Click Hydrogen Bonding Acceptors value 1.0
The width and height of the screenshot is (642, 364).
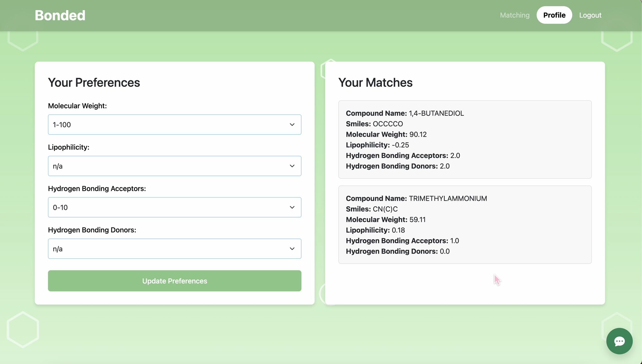(455, 241)
